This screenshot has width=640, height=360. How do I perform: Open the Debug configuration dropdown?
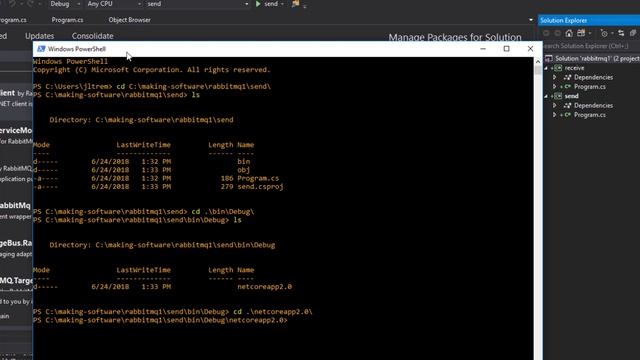coord(65,4)
